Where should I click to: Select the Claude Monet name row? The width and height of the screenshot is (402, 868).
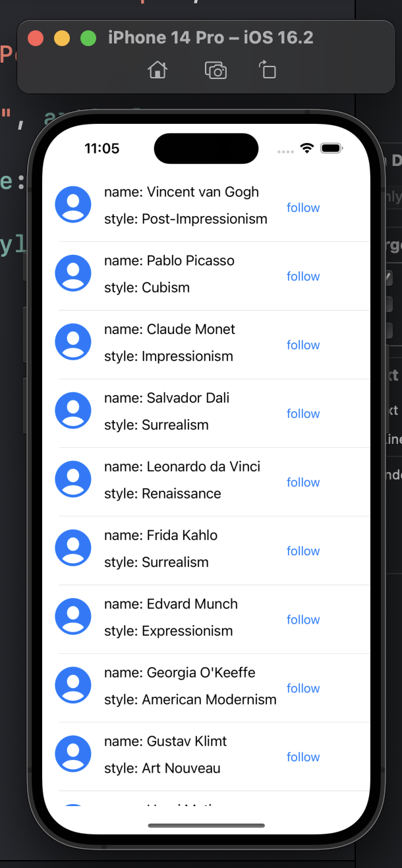tap(169, 329)
